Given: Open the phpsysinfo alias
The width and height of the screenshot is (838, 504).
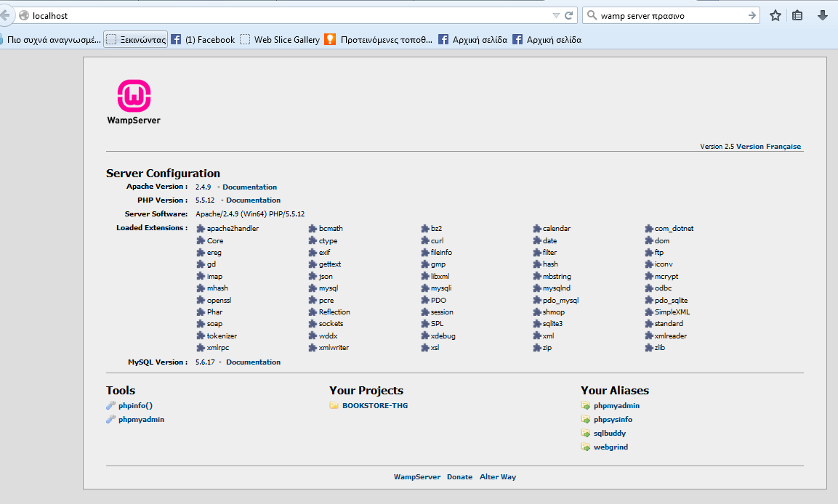Looking at the screenshot, I should pyautogui.click(x=613, y=420).
